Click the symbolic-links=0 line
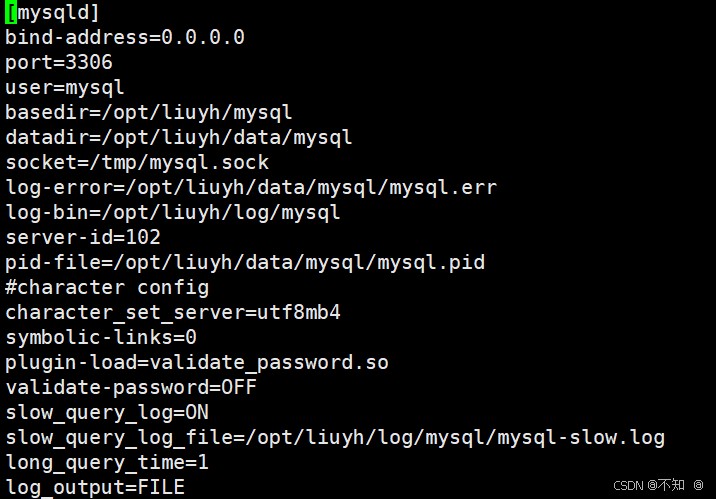The image size is (716, 499). click(x=100, y=338)
